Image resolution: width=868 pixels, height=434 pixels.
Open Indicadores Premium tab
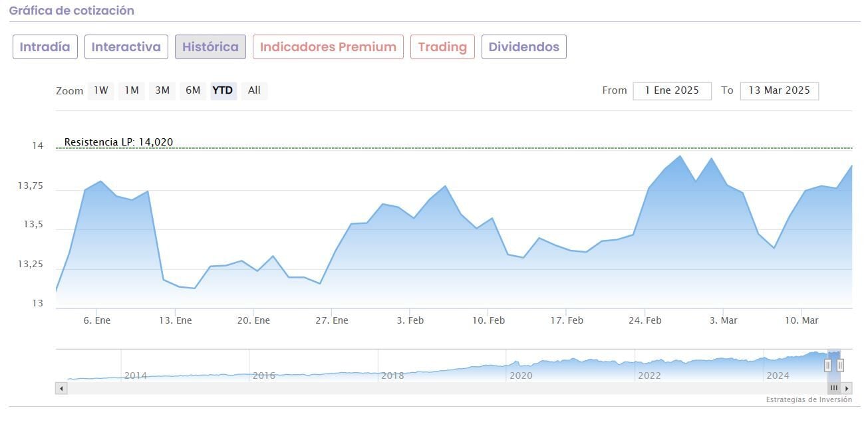(328, 47)
